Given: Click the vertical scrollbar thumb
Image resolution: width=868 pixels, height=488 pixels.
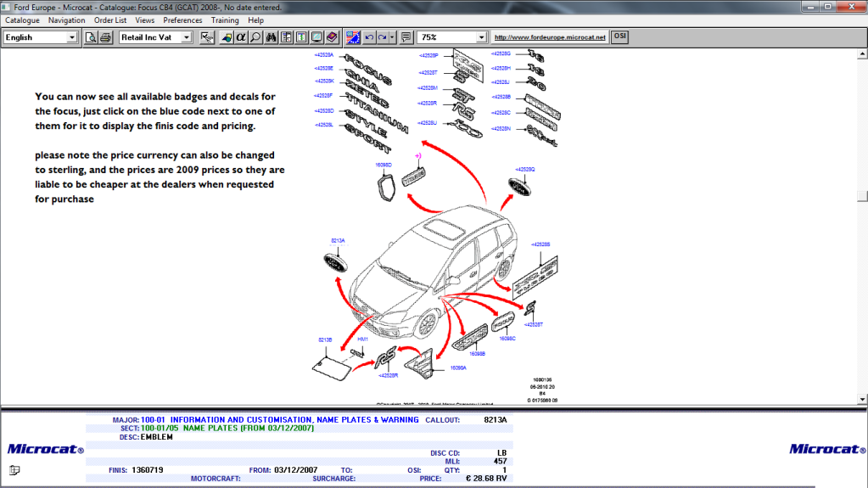Looking at the screenshot, I should coord(862,196).
